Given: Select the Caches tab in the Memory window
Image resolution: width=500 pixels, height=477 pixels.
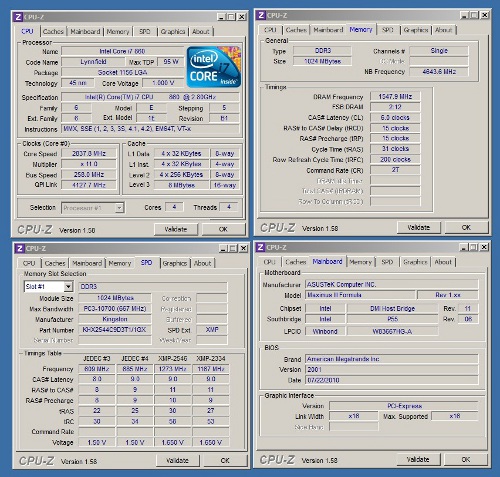Looking at the screenshot, I should [296, 30].
